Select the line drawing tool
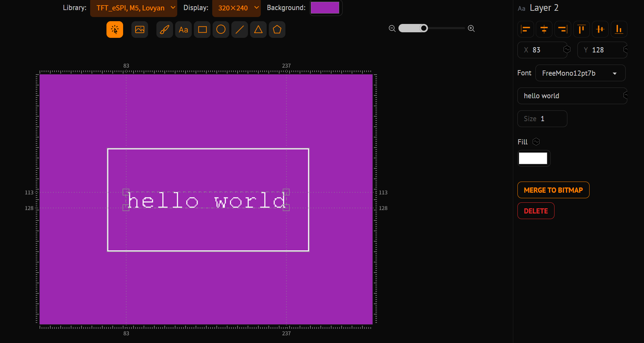Screen dimensions: 644x343 (240, 30)
